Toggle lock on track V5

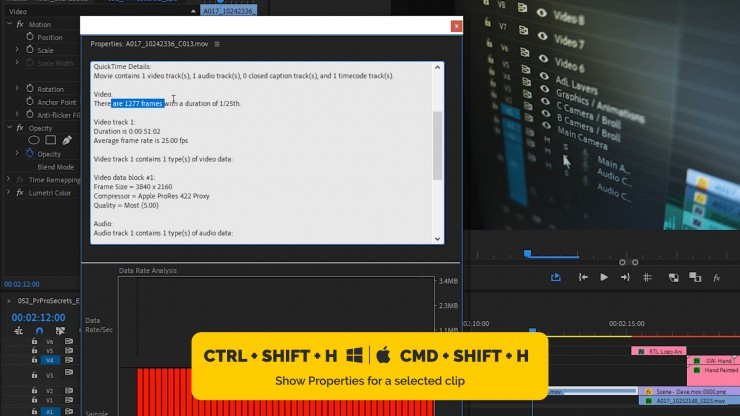34,351
